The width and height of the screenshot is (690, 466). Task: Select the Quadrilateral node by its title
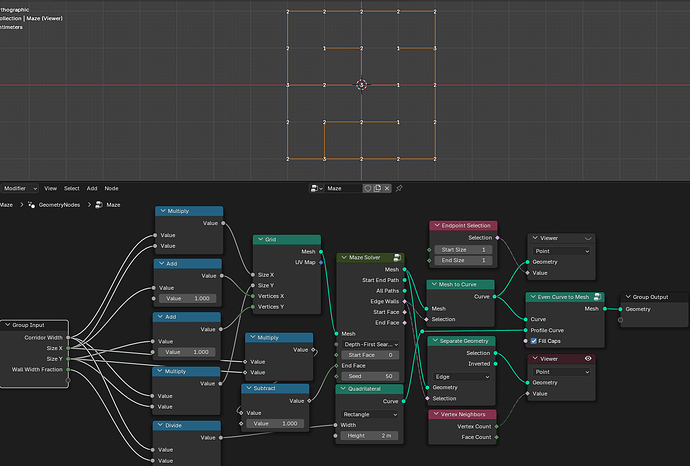click(364, 389)
